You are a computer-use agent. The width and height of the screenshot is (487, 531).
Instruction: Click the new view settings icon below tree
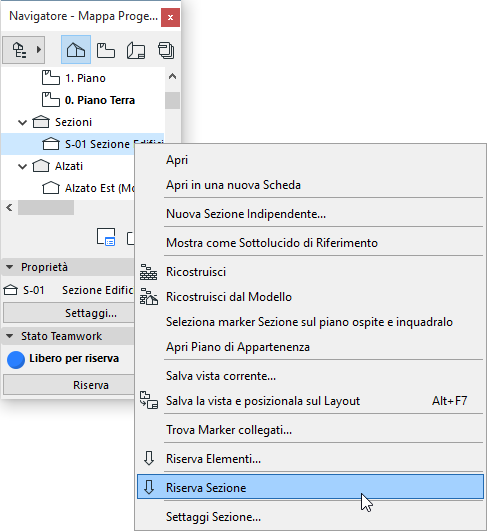[106, 237]
